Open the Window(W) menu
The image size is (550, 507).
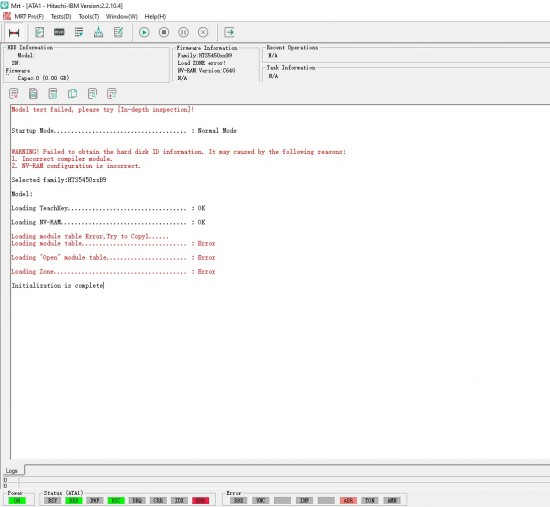click(x=121, y=16)
